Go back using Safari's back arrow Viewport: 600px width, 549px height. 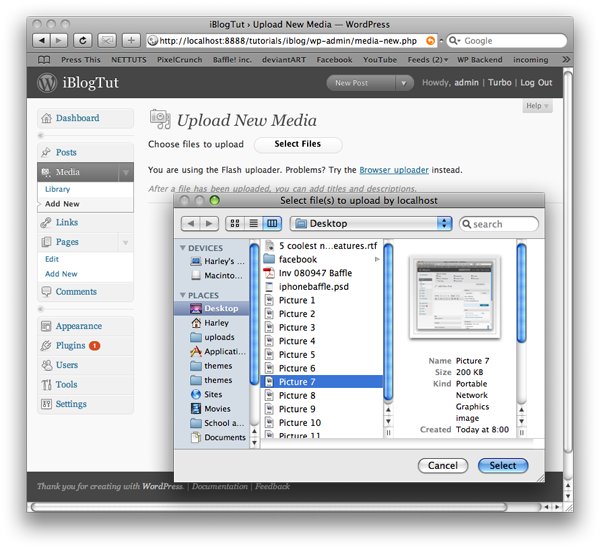pyautogui.click(x=41, y=41)
